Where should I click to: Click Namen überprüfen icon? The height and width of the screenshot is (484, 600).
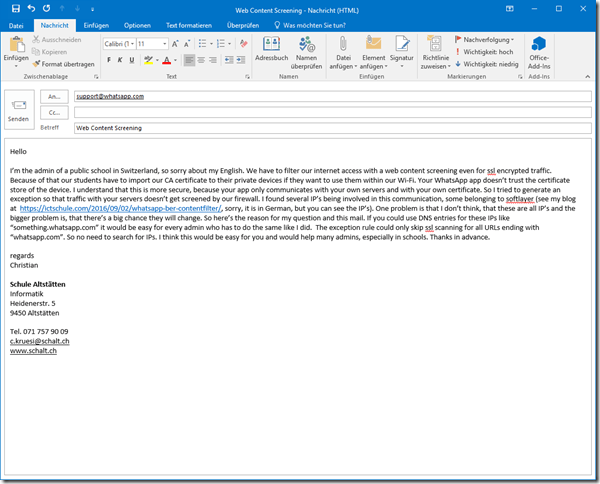pyautogui.click(x=307, y=48)
